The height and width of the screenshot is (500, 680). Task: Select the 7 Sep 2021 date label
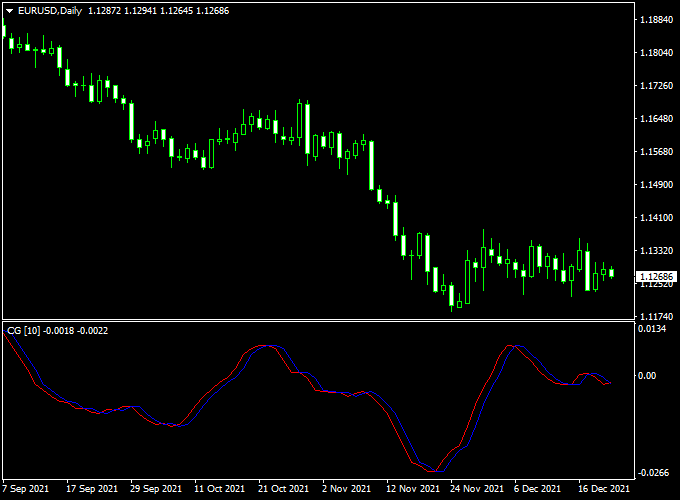pos(25,489)
